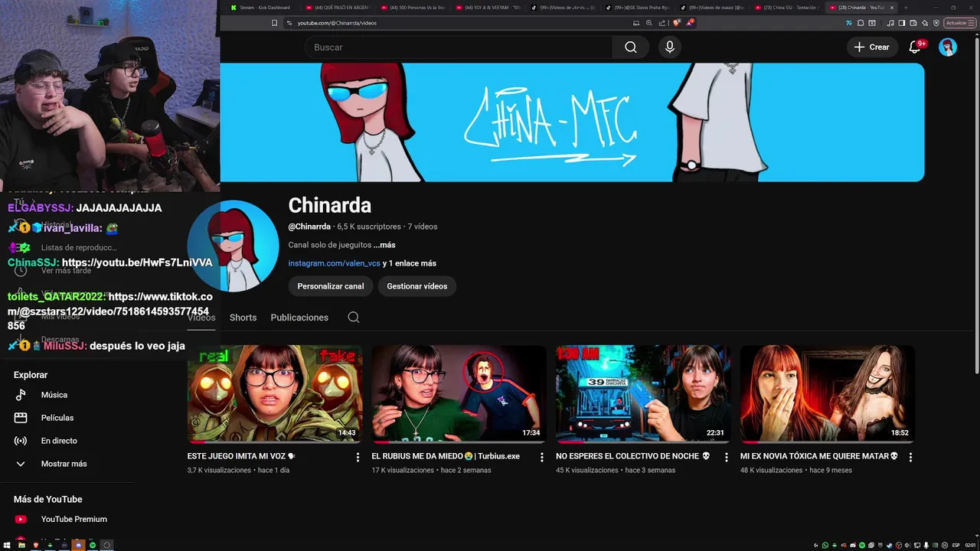Click Personalizar canal button

click(331, 286)
